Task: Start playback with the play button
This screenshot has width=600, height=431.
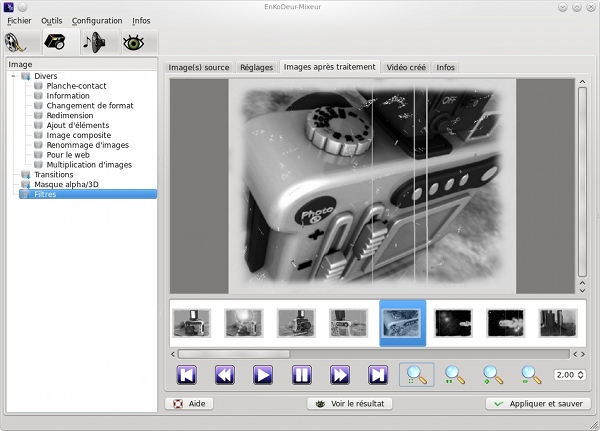Action: pyautogui.click(x=263, y=375)
